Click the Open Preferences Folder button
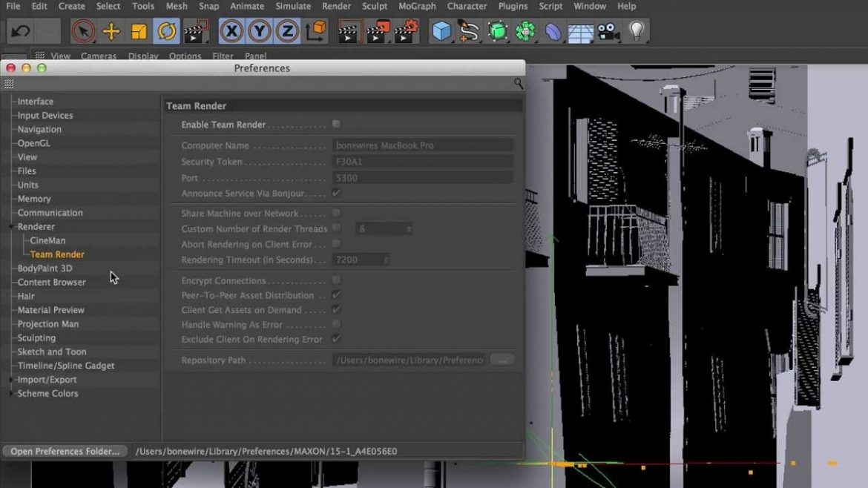 pos(64,451)
